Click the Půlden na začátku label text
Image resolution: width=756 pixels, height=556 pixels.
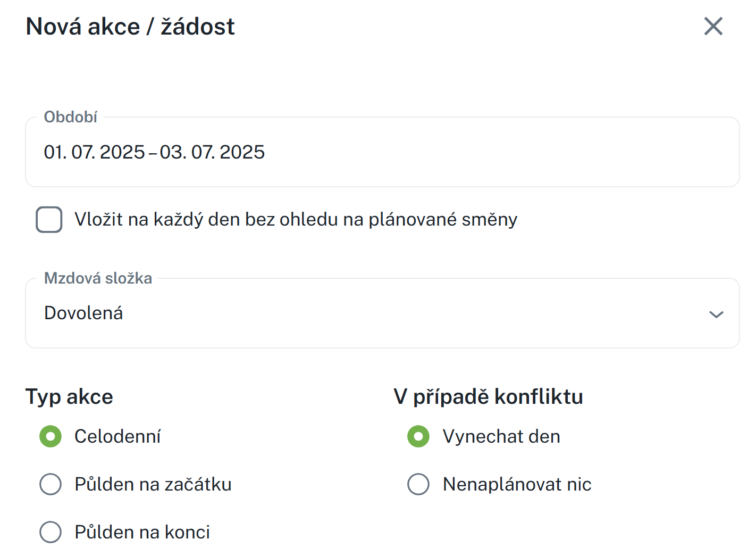[x=153, y=485]
